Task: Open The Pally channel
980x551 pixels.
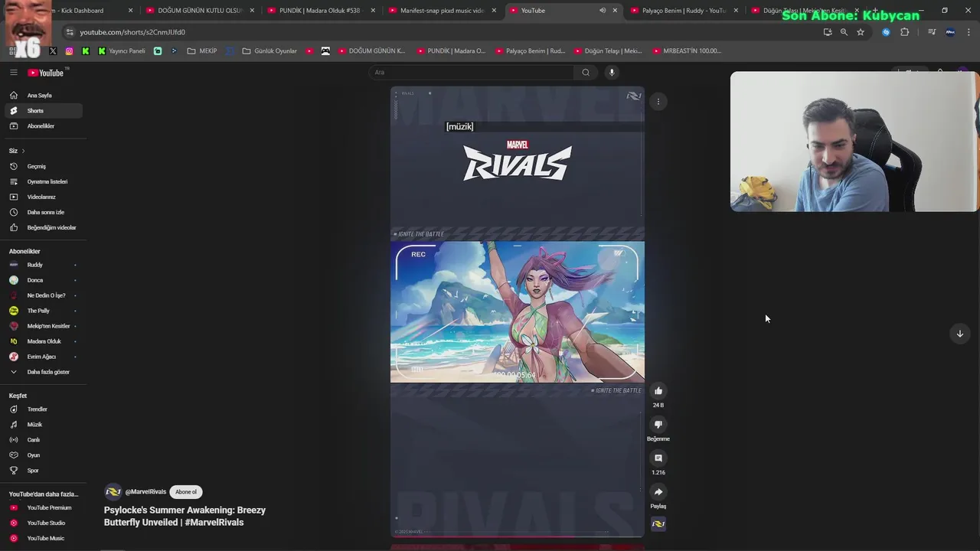Action: pyautogui.click(x=44, y=311)
